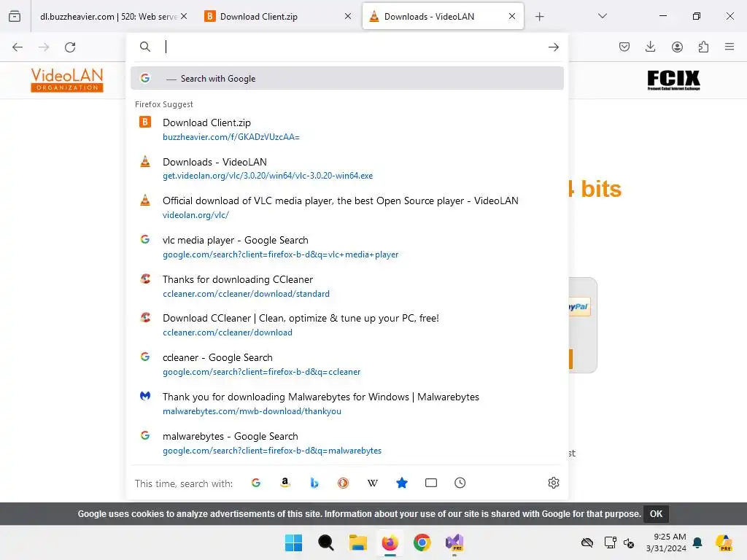This screenshot has width=747, height=560.
Task: Open the Firefox account icon
Action: click(677, 47)
